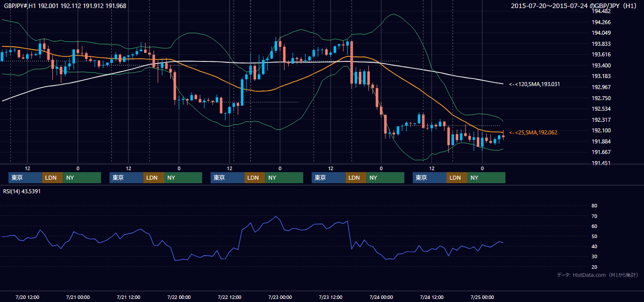
Task: Click the 7/23 12:00 time axis label
Action: [331, 297]
